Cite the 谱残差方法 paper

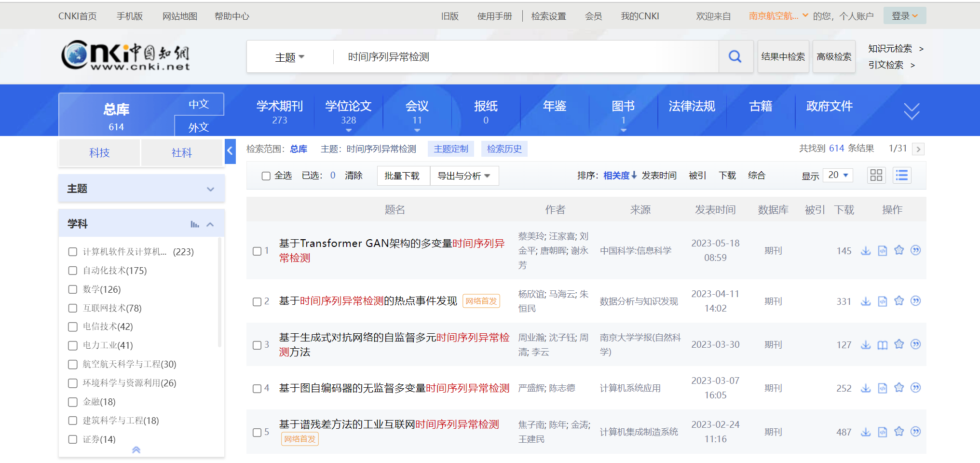[915, 431]
